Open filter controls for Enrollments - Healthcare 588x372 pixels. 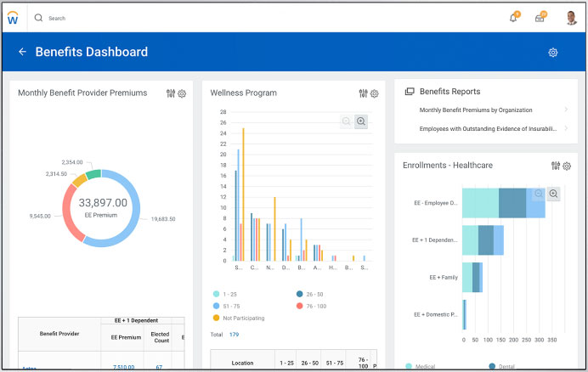point(556,166)
